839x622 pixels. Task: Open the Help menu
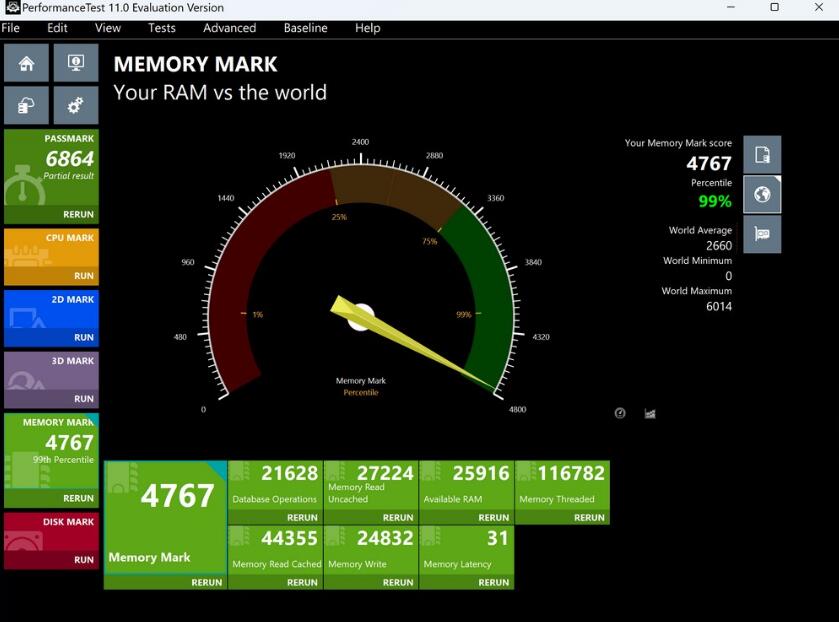coord(366,28)
